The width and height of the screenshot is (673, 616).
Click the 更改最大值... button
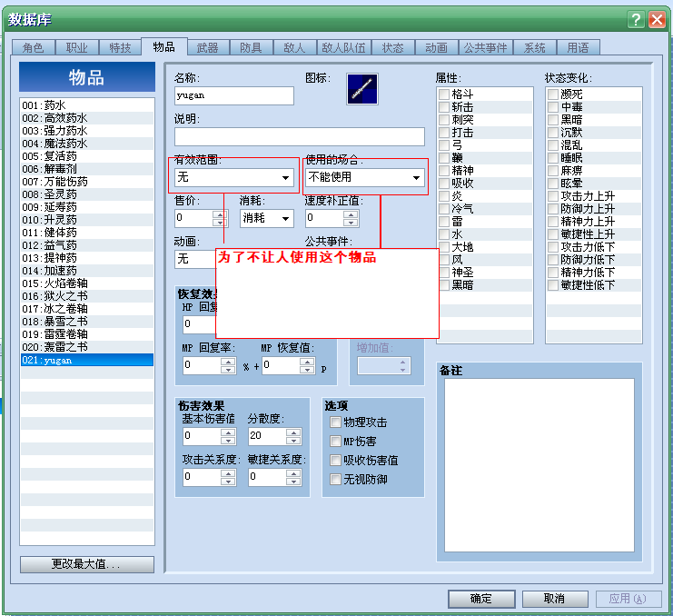[x=87, y=564]
